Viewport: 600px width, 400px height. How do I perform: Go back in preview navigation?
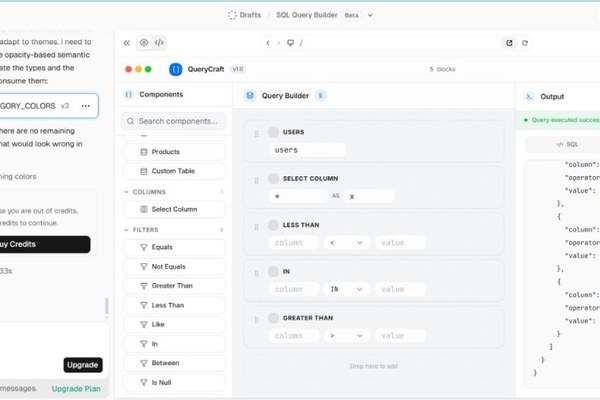[268, 43]
